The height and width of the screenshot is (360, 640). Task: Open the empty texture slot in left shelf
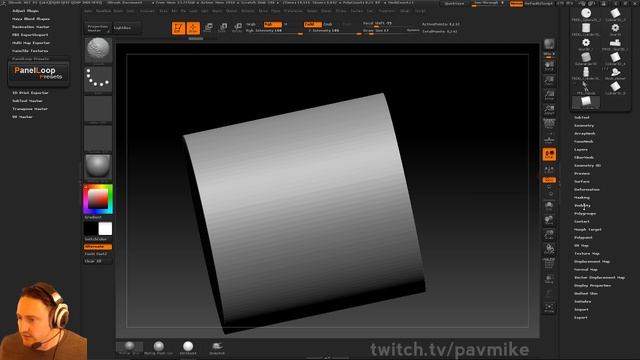98,138
